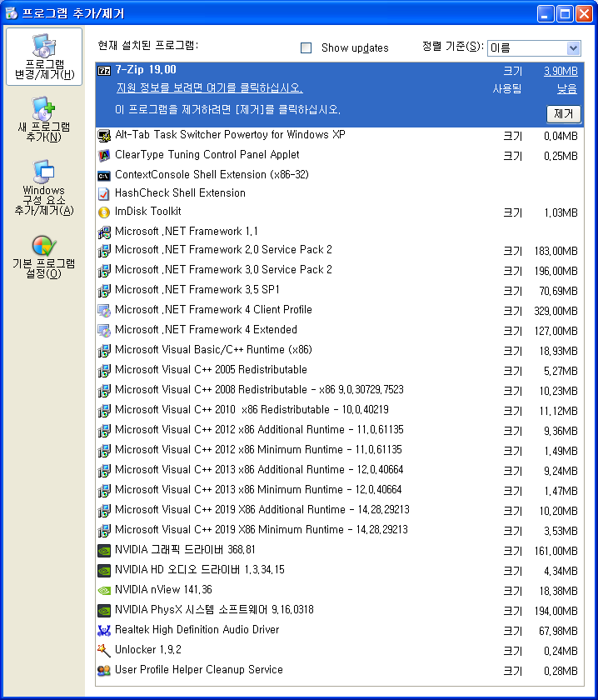This screenshot has width=598, height=700.
Task: Enable the Show updates checkbox
Action: coord(306,47)
